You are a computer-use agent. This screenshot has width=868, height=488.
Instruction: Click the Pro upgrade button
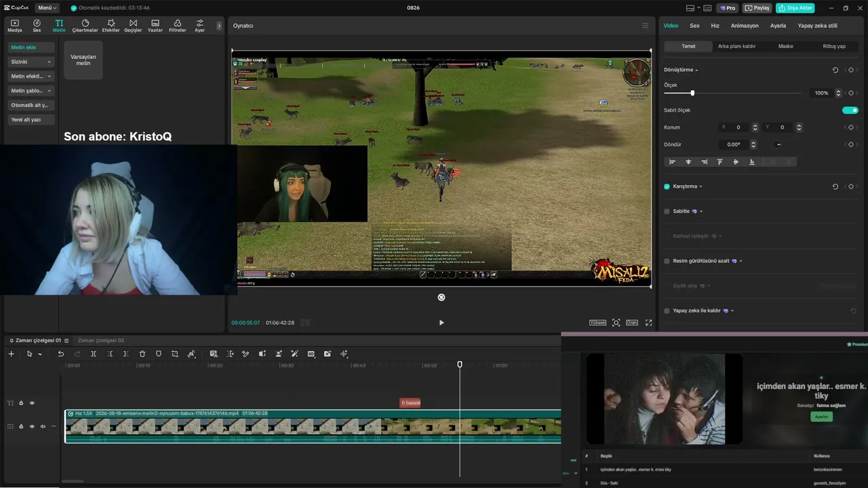coord(728,8)
